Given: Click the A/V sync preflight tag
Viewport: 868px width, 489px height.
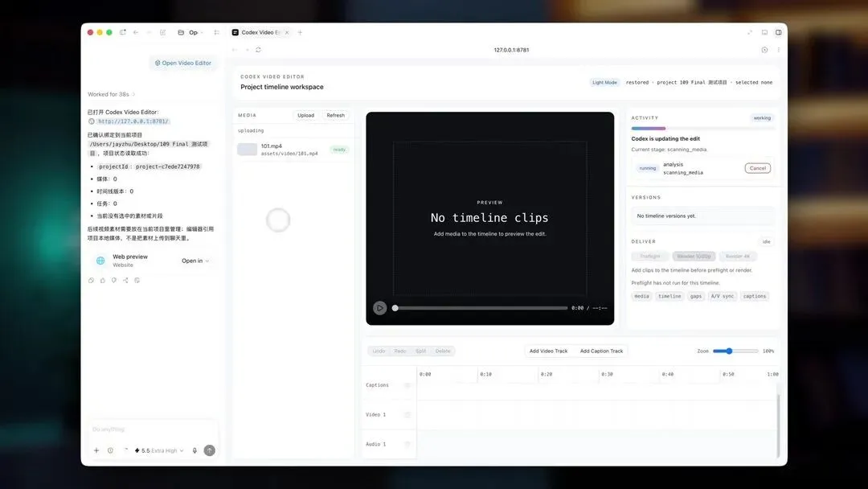Looking at the screenshot, I should point(723,296).
